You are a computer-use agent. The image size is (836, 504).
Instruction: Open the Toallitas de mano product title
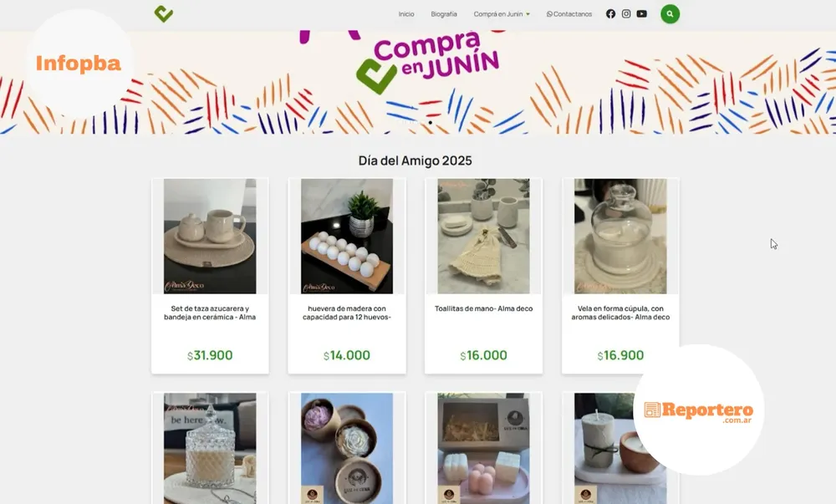pyautogui.click(x=483, y=308)
